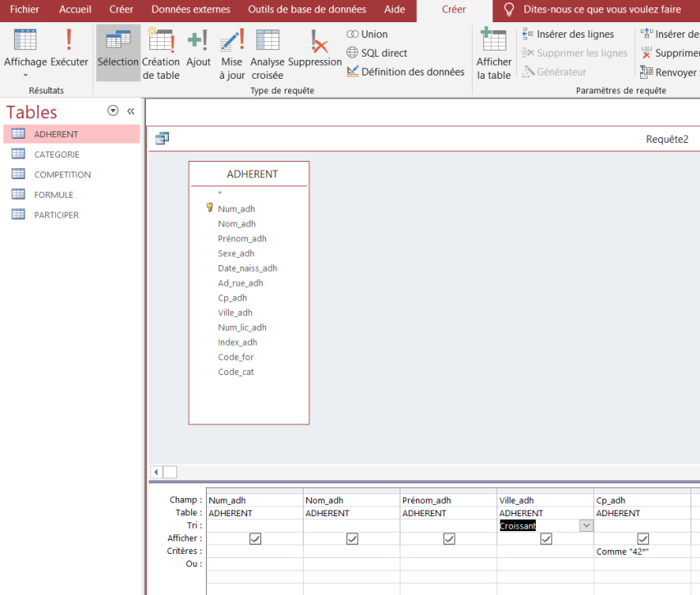The width and height of the screenshot is (700, 595).
Task: Run the query with Exécuter
Action: 69,47
